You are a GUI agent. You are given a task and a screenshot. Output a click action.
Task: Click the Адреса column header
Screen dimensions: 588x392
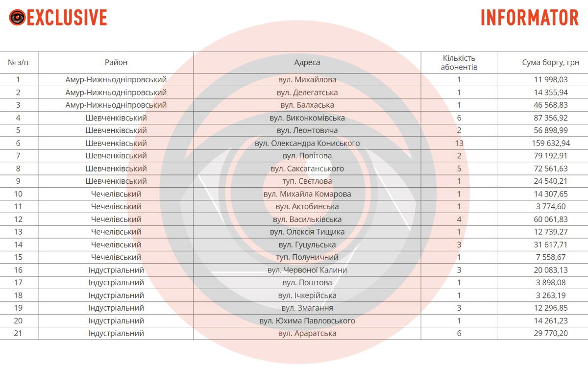[x=307, y=62]
